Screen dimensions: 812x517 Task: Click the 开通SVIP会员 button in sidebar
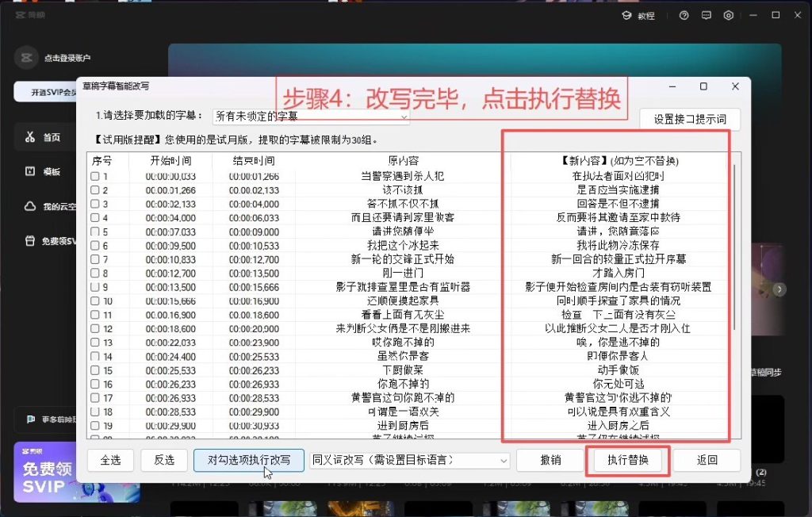[x=45, y=92]
